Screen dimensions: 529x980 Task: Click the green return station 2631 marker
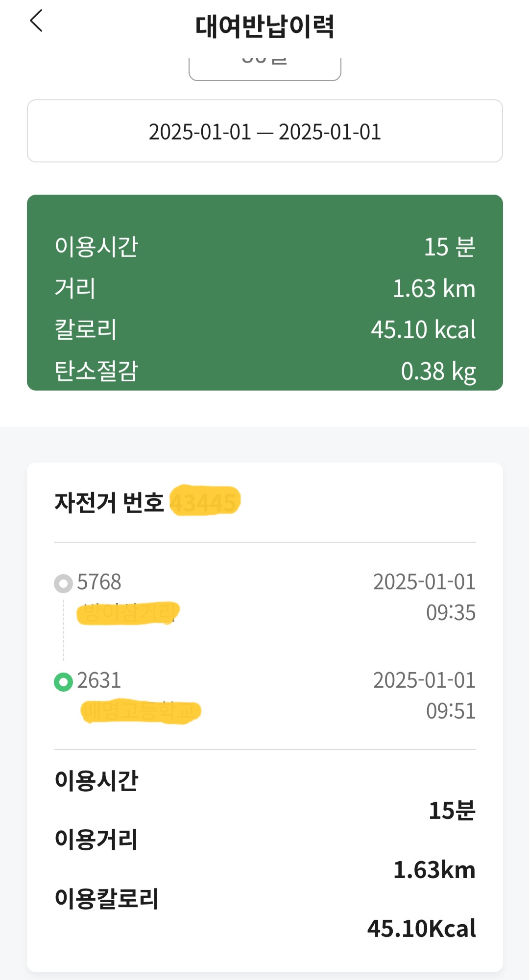click(63, 682)
